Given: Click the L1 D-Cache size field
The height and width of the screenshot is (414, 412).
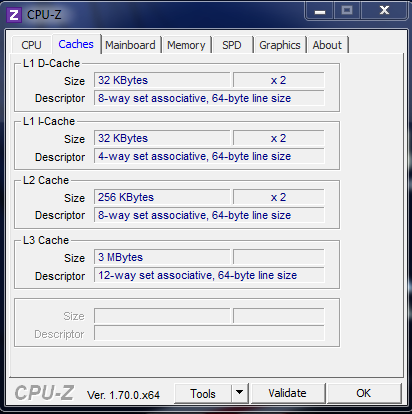Looking at the screenshot, I should [162, 80].
